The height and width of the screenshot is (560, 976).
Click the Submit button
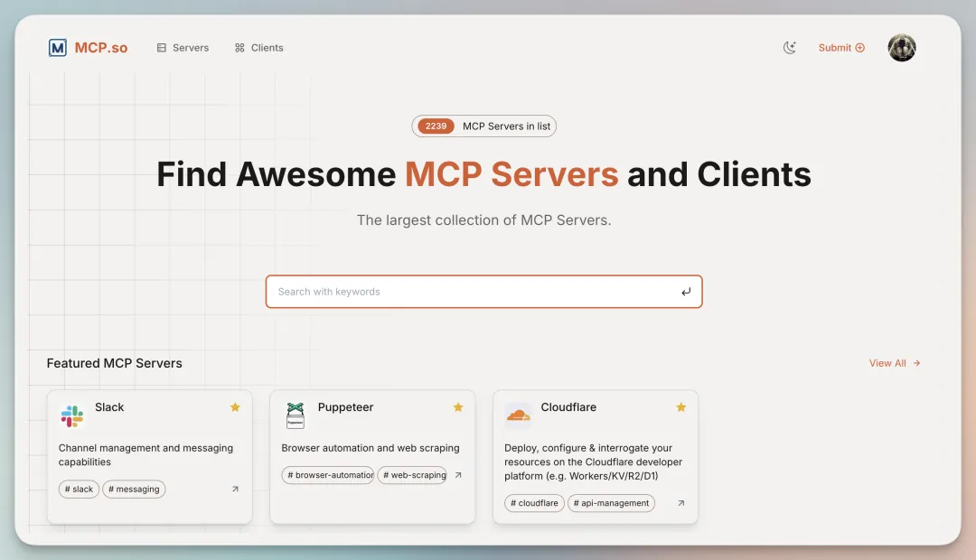pos(841,48)
